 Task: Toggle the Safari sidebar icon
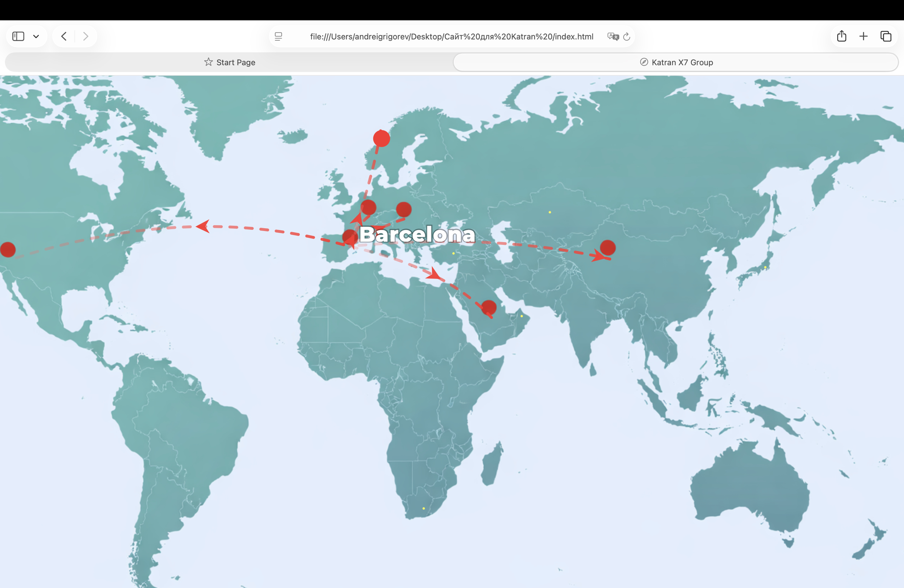pyautogui.click(x=18, y=36)
